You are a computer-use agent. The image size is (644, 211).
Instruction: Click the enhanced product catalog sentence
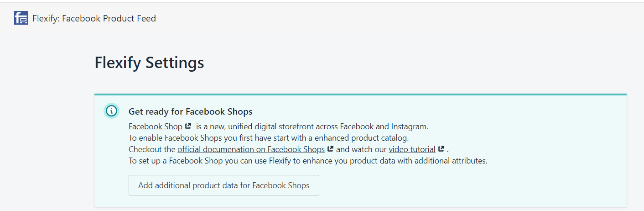(269, 138)
